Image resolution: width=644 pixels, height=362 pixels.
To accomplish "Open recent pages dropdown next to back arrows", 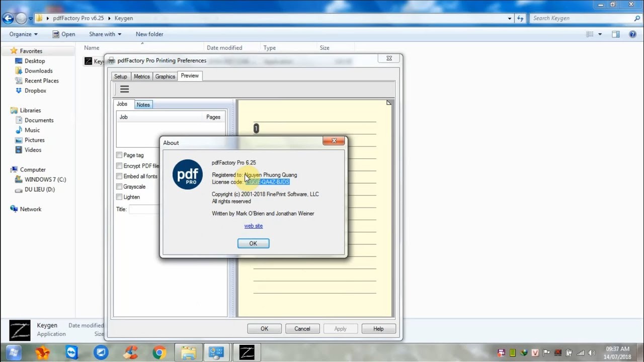I will [x=31, y=18].
